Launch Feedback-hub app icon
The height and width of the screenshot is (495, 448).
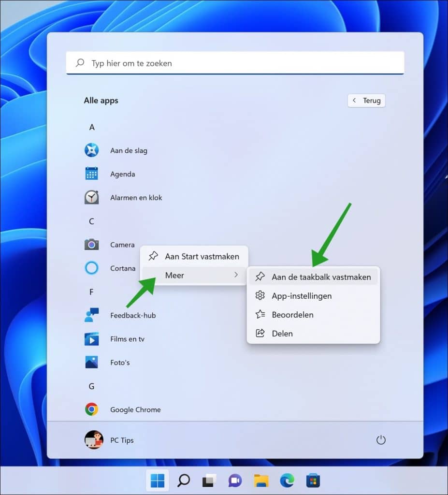[91, 315]
